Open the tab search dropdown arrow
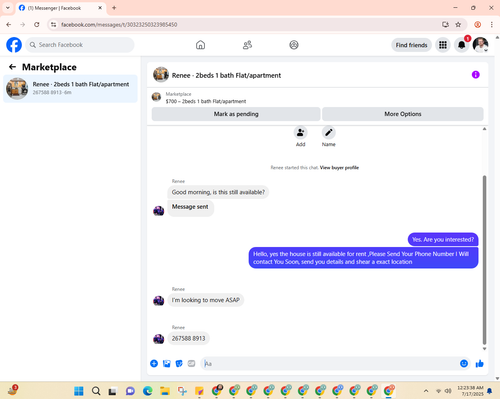The image size is (500, 399). click(8, 8)
